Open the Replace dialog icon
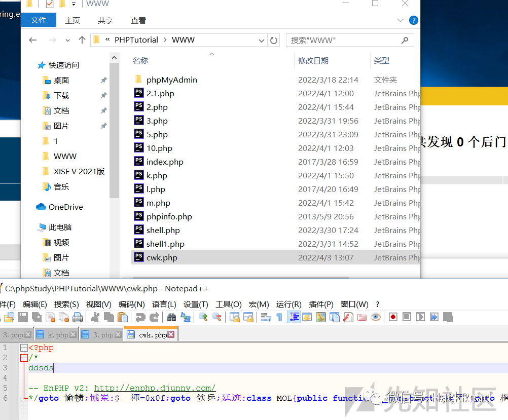Screen dimensions: 508x420 186,317
